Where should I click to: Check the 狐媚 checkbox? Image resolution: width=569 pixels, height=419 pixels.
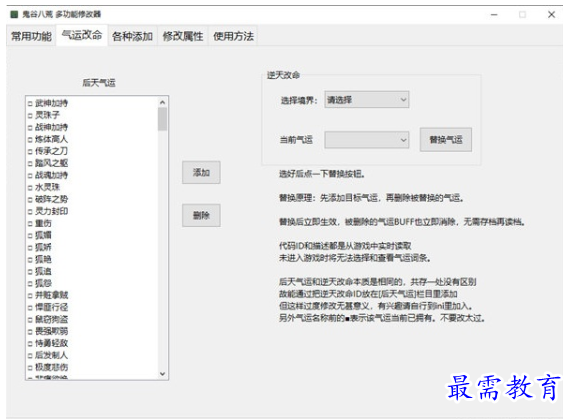(30, 236)
